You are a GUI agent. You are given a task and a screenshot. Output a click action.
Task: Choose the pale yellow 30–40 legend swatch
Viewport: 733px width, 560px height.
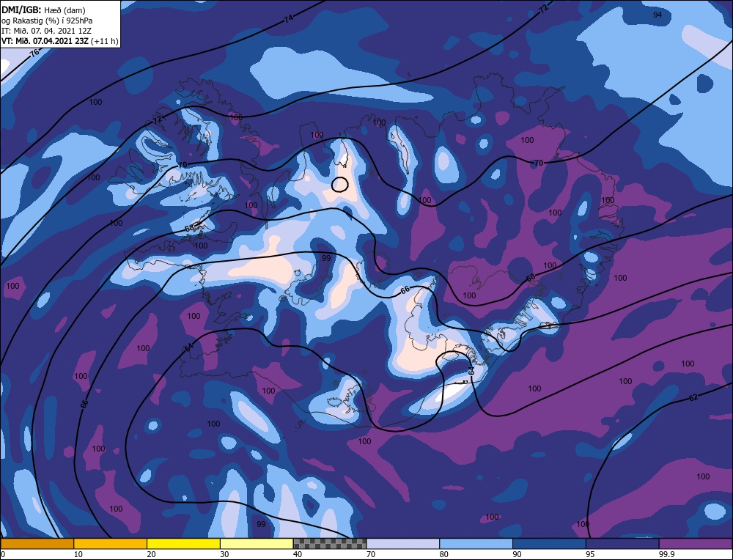pos(257,544)
